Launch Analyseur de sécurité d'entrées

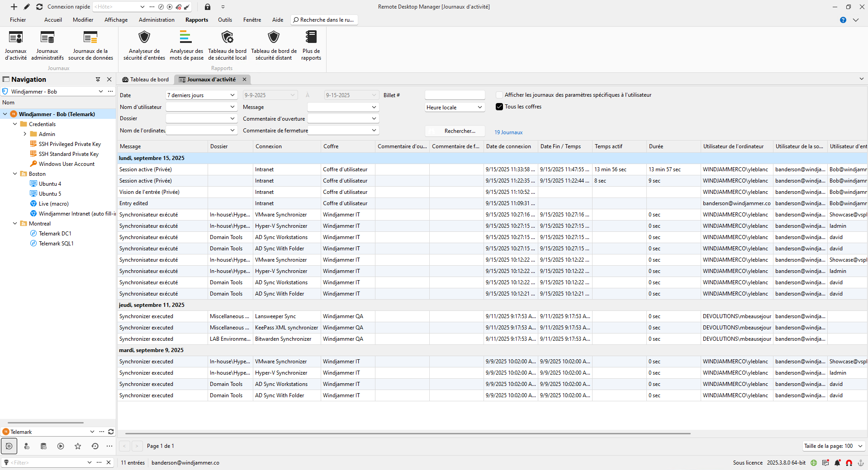pyautogui.click(x=144, y=45)
